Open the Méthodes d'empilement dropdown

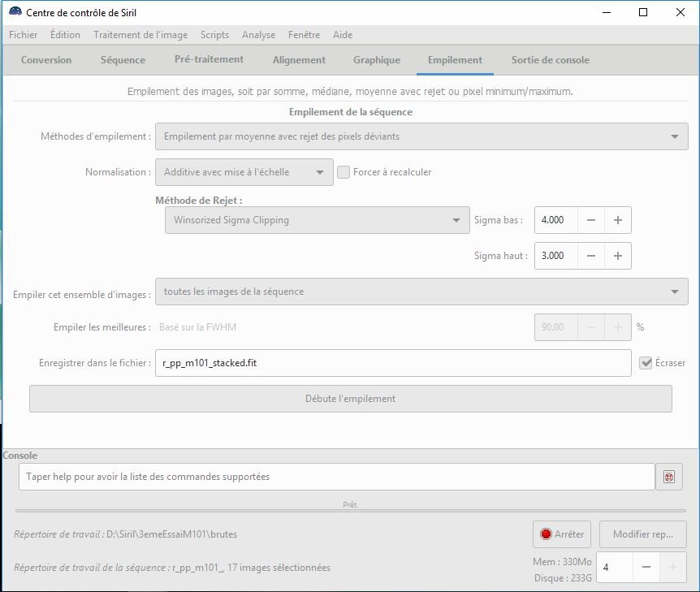421,136
